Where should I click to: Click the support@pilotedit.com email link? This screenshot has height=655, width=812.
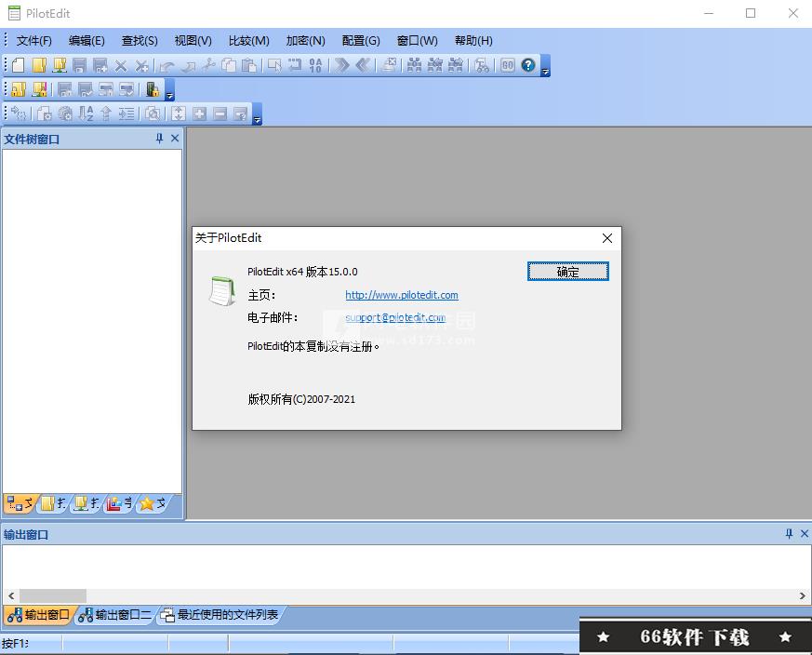(x=395, y=317)
